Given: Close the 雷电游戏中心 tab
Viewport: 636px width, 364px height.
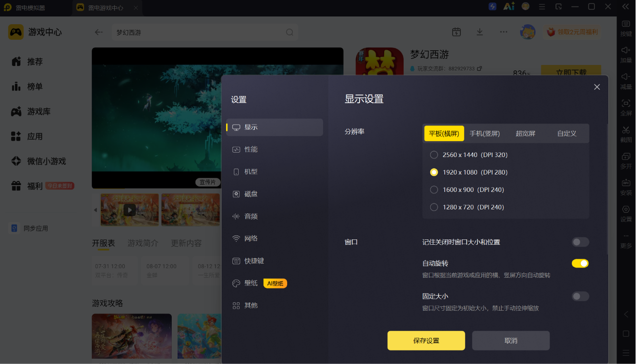Looking at the screenshot, I should pos(136,8).
